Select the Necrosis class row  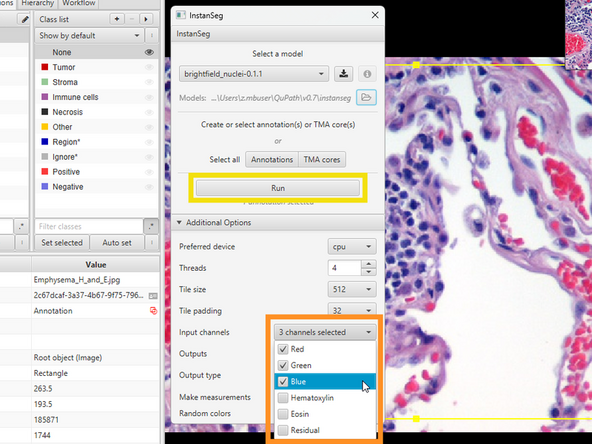point(96,112)
